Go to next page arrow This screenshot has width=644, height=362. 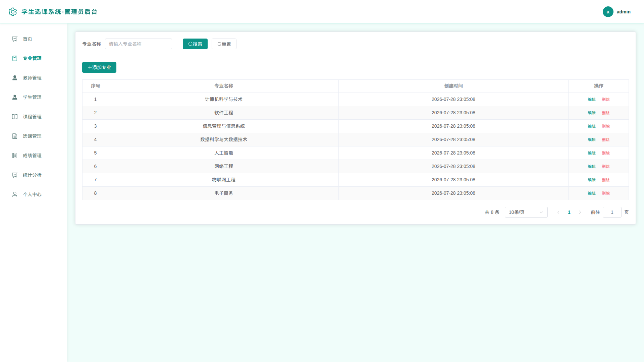tap(580, 212)
